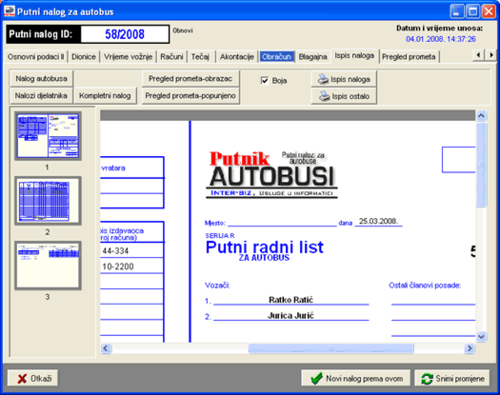This screenshot has width=500, height=395.
Task: Open the Akontacije tab
Action: click(237, 57)
